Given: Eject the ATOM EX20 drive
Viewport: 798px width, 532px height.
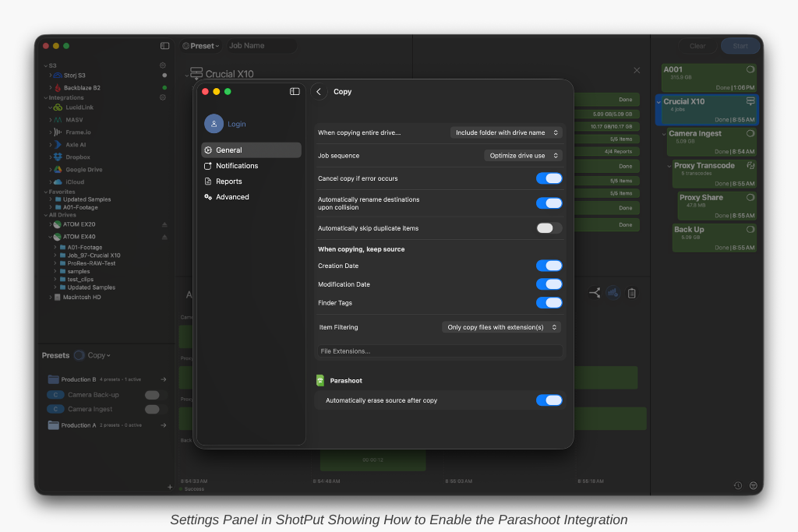Looking at the screenshot, I should pos(164,224).
